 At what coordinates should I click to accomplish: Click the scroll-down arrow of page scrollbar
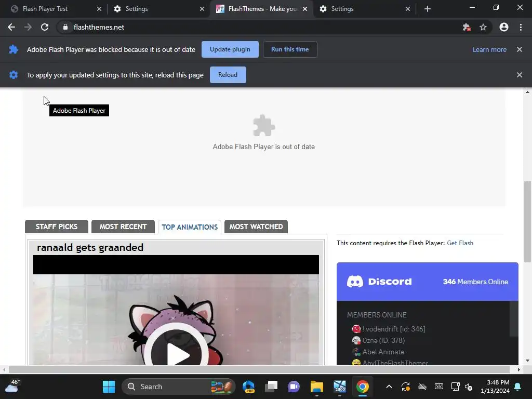(x=527, y=361)
